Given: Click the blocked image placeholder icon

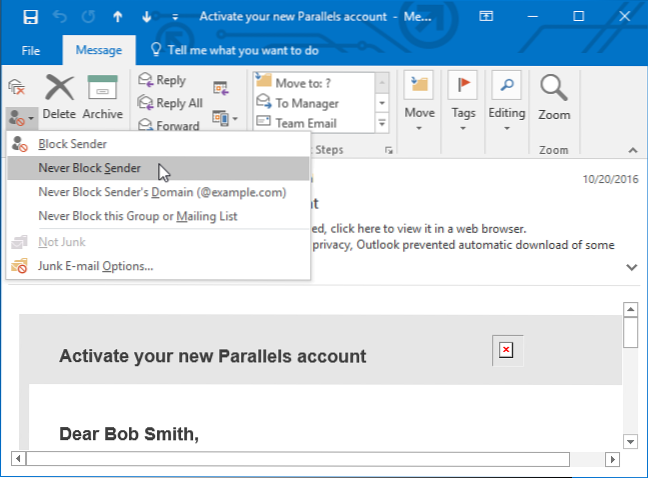Looking at the screenshot, I should pos(506,350).
